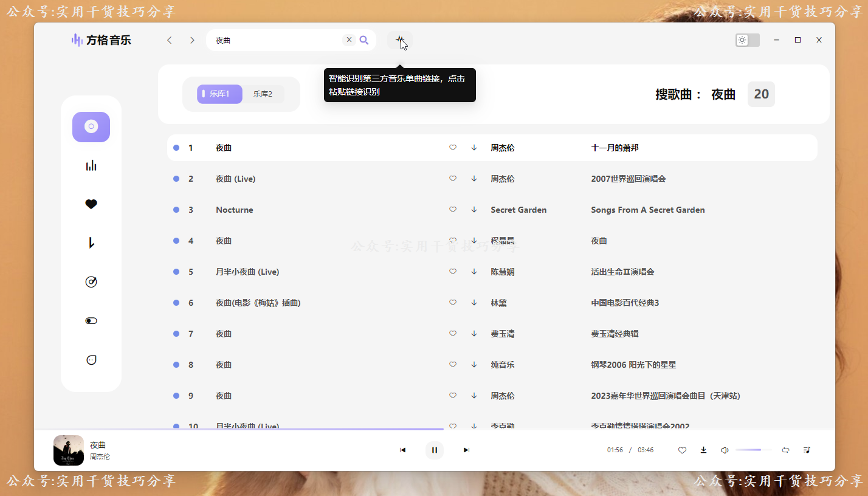The width and height of the screenshot is (868, 496).
Task: Click the back navigation arrow
Action: point(170,39)
